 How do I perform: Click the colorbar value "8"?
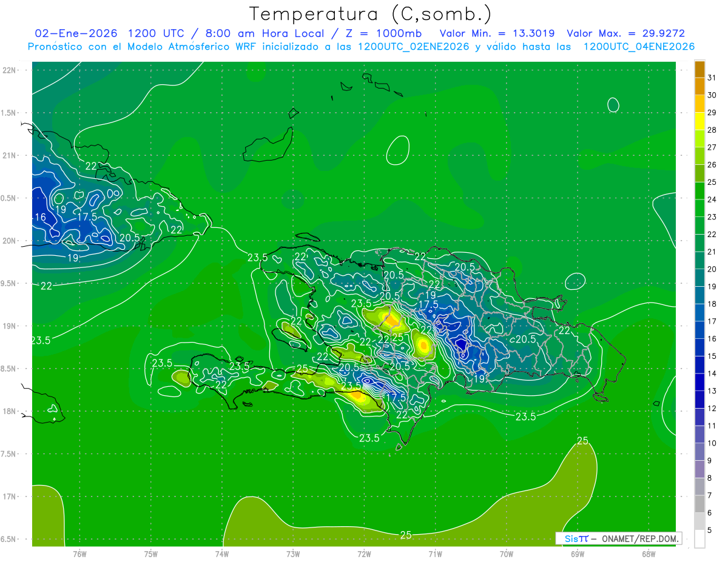(710, 478)
